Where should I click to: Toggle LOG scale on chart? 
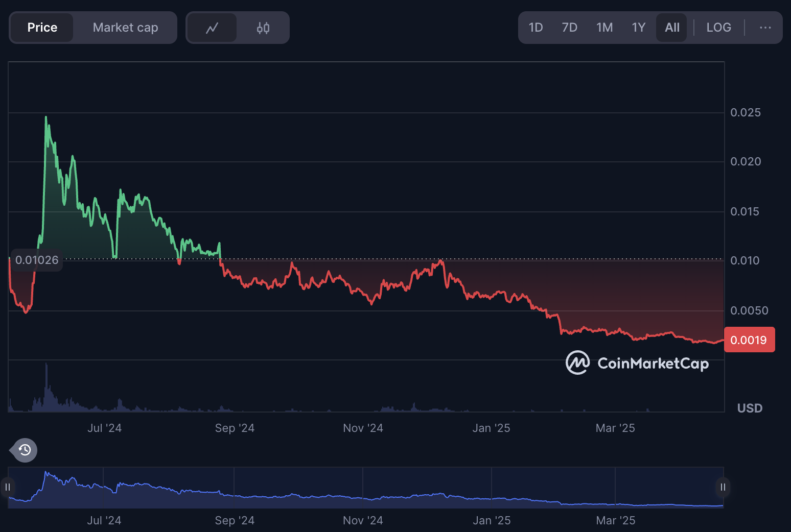718,28
